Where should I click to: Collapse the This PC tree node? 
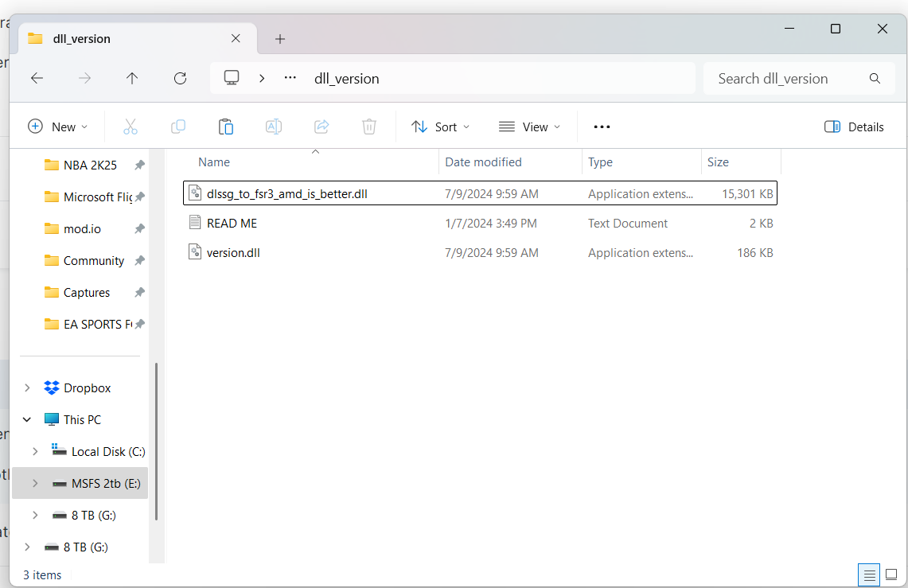[26, 419]
